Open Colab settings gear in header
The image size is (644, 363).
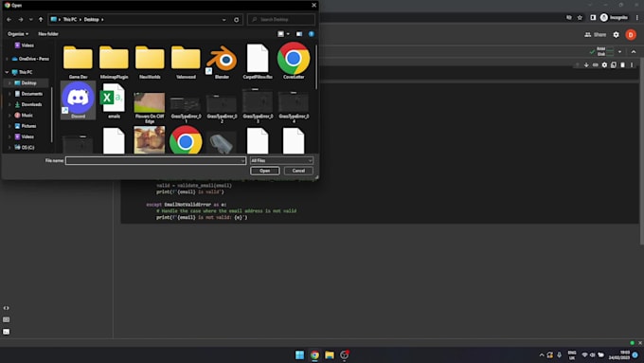click(617, 34)
